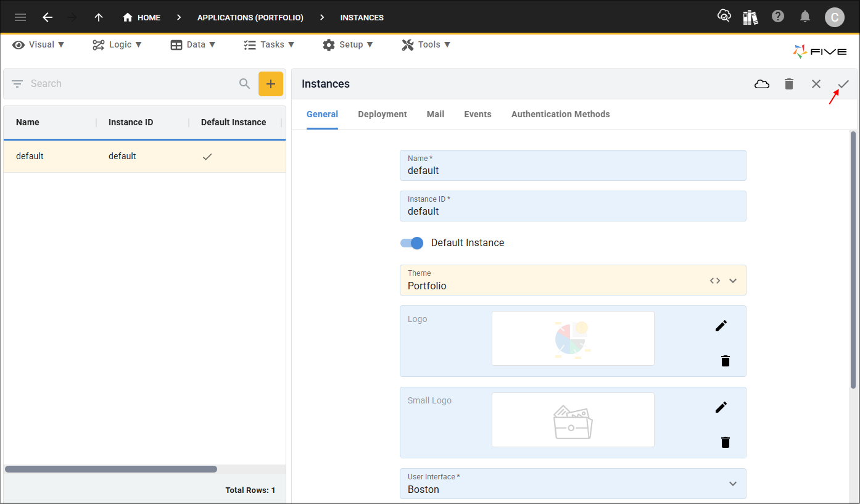Remove the Logo with trash icon
860x504 pixels.
point(726,361)
